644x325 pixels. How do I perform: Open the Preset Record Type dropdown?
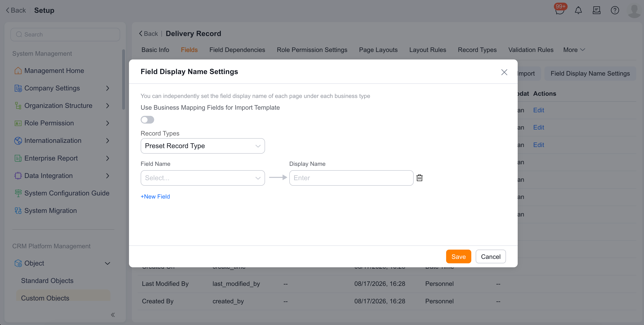pyautogui.click(x=203, y=146)
